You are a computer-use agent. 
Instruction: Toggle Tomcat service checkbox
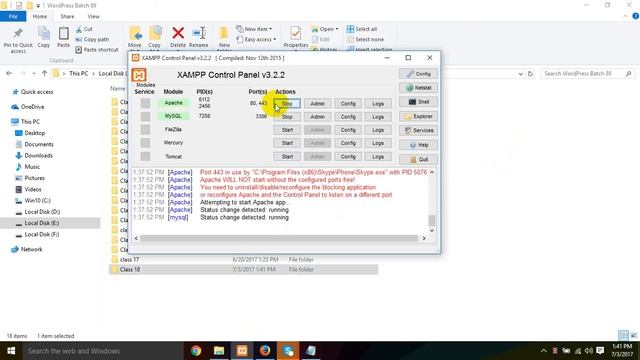(145, 156)
